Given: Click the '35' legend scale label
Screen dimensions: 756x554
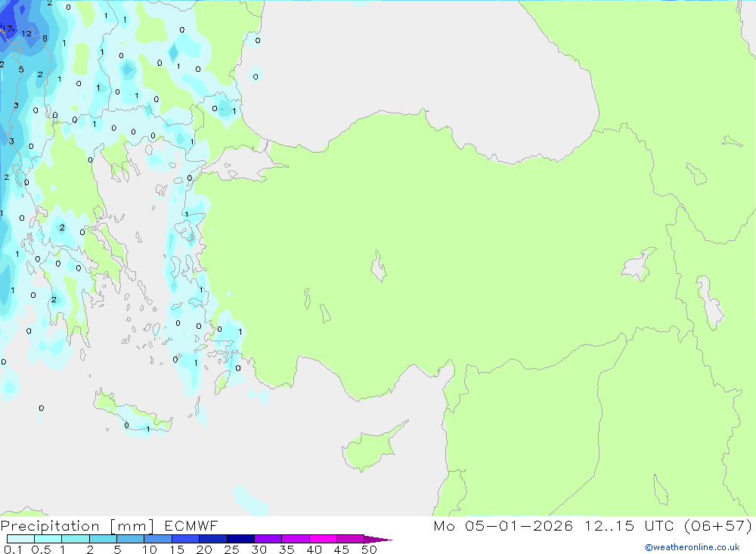Looking at the screenshot, I should [x=287, y=549].
